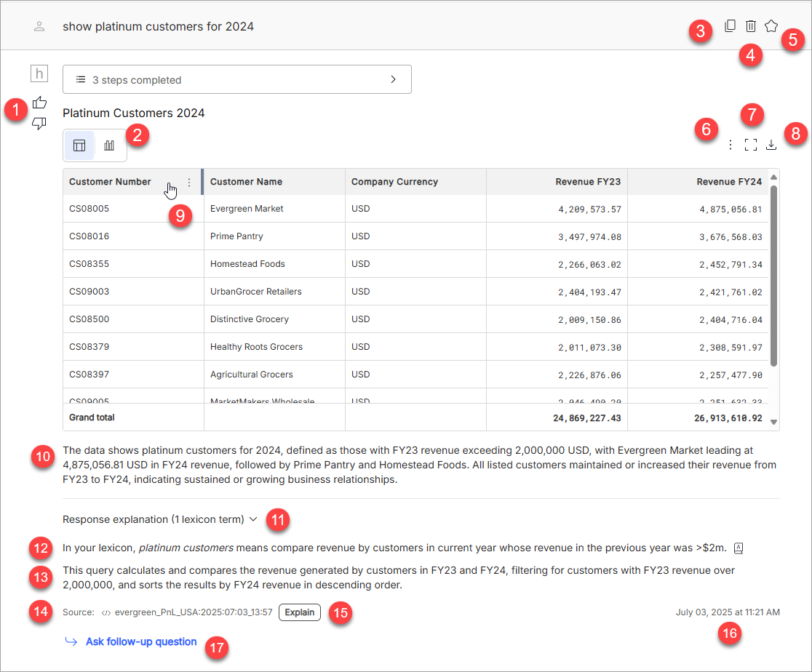812x672 pixels.
Task: Open the three-dot options menu above the table
Action: coord(731,145)
